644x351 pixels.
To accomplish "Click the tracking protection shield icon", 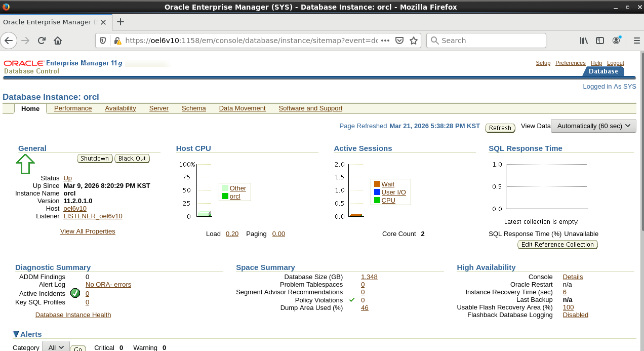I will [x=103, y=41].
